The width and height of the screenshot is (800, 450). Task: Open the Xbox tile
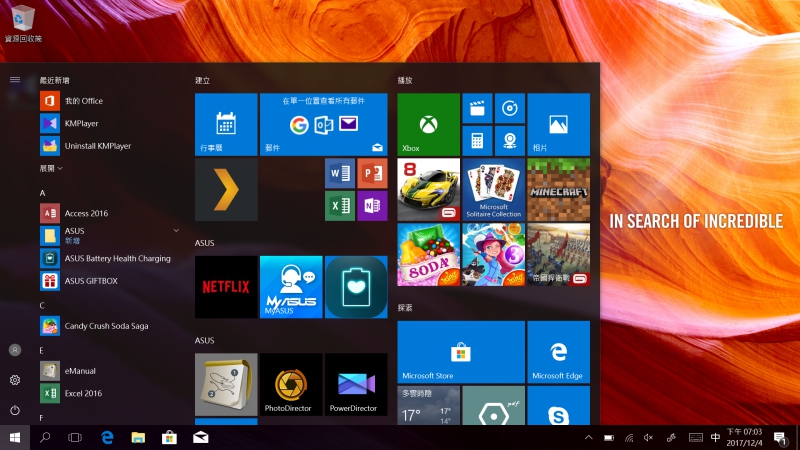[428, 124]
